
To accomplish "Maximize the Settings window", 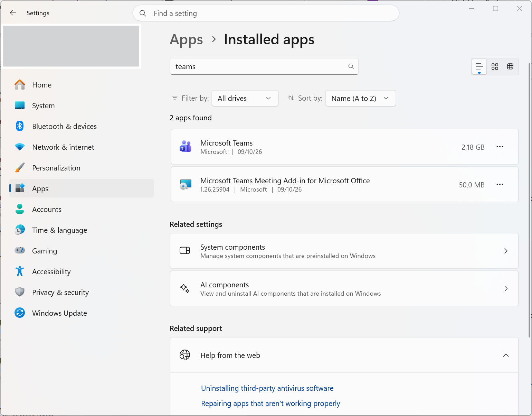I will click(x=495, y=9).
